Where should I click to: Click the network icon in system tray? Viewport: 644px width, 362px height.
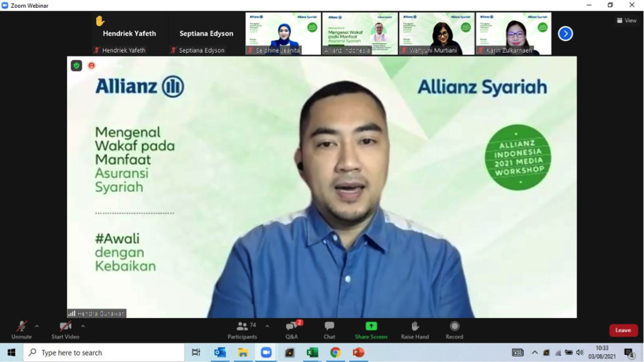coord(558,353)
